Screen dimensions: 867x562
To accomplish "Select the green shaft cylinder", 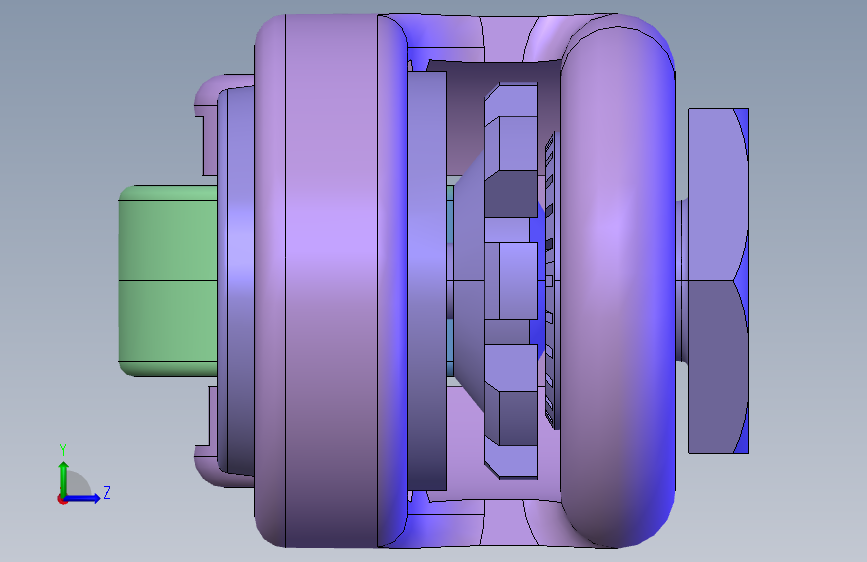I will point(168,281).
